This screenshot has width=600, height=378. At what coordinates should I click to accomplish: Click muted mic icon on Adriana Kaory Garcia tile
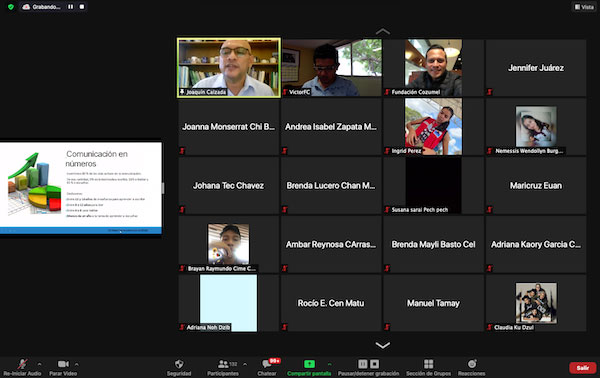coord(490,268)
